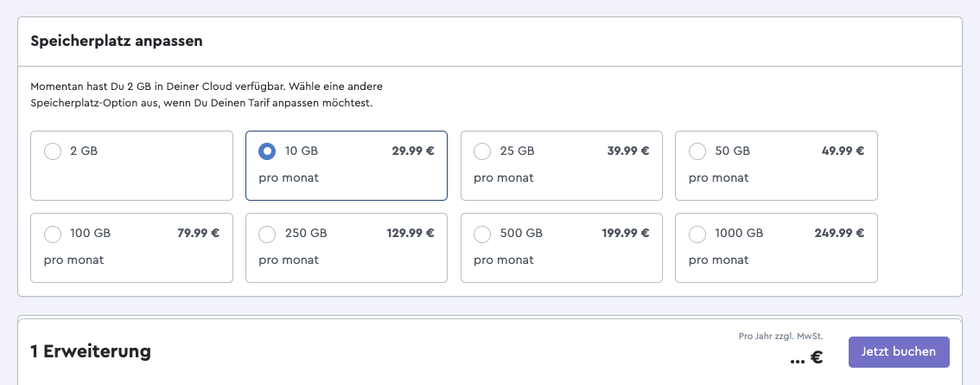
Task: Pick the 50 GB radio button
Action: pyautogui.click(x=697, y=151)
